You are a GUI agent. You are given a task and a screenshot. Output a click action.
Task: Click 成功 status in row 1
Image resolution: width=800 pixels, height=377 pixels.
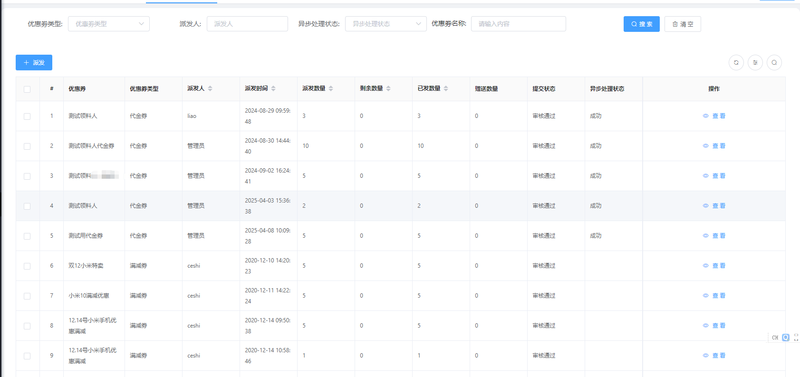click(595, 116)
